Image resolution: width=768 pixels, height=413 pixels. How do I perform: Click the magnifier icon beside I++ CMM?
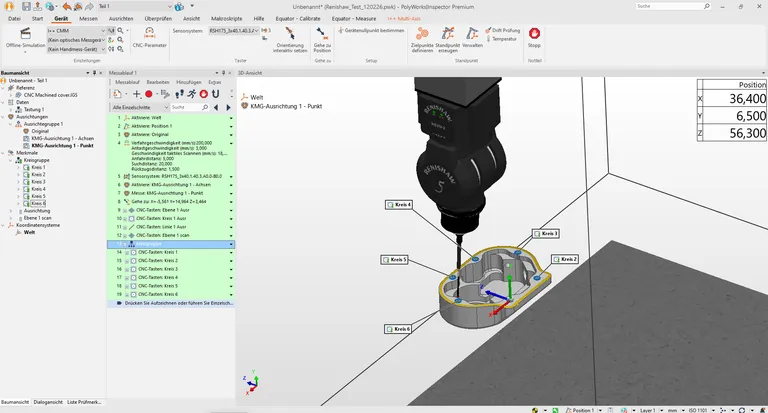click(x=120, y=30)
